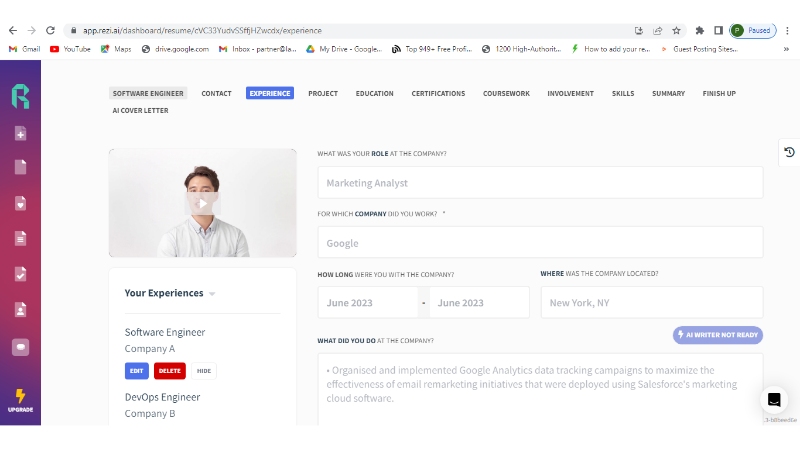Click the AI Writer Not Ready button
800x449 pixels.
718,335
